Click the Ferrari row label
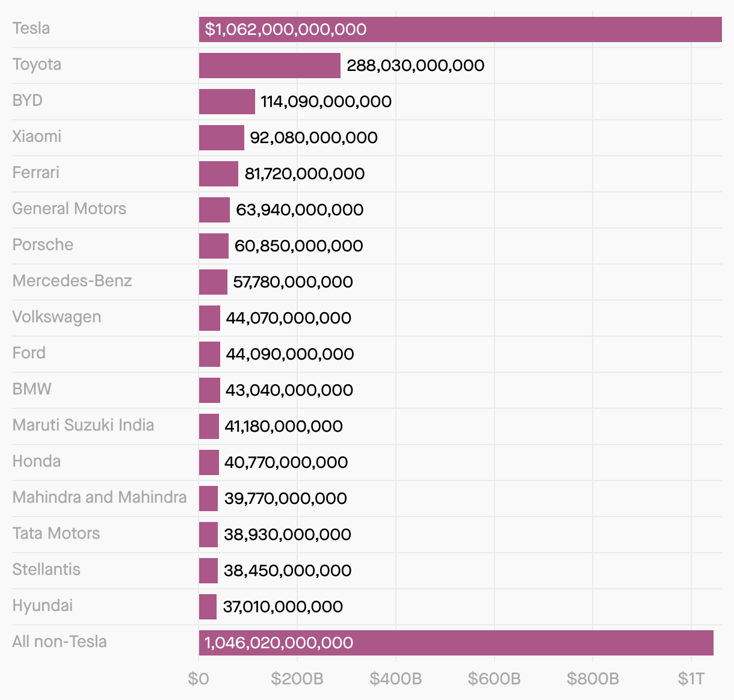Screen dimensions: 734x700 [x=36, y=173]
